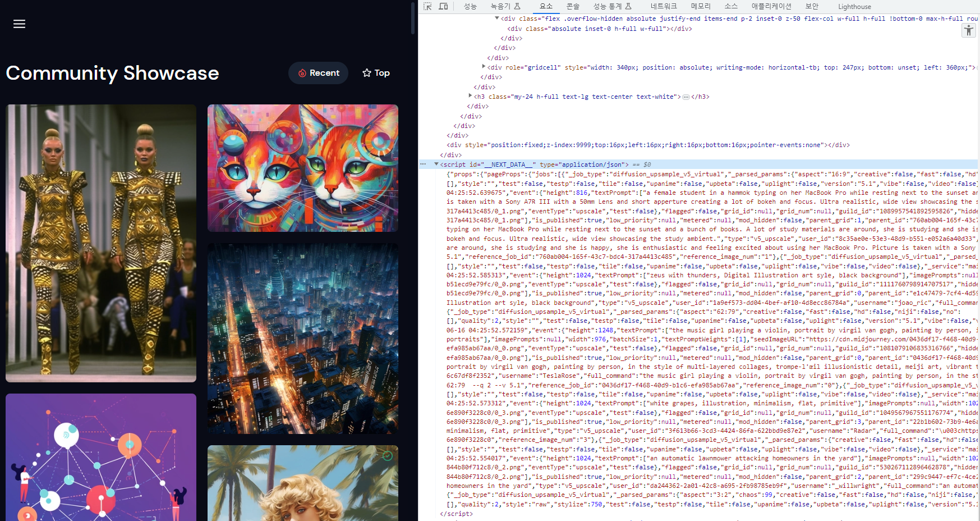Open the 녹음기 tab
This screenshot has width=980, height=521.
tap(505, 6)
